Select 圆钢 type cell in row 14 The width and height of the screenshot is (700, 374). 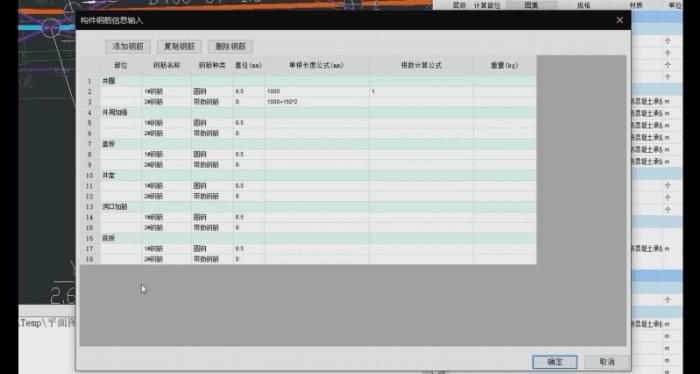click(x=212, y=217)
